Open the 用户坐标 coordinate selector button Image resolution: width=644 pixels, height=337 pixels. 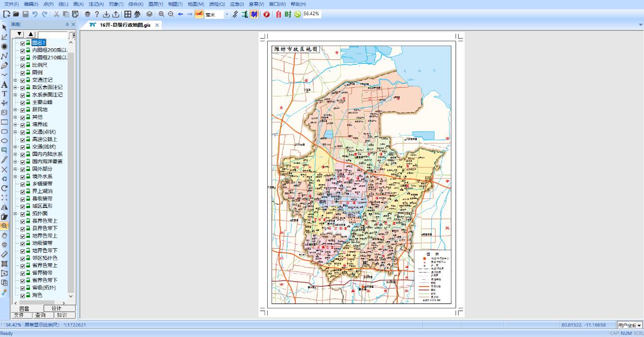tap(630, 325)
